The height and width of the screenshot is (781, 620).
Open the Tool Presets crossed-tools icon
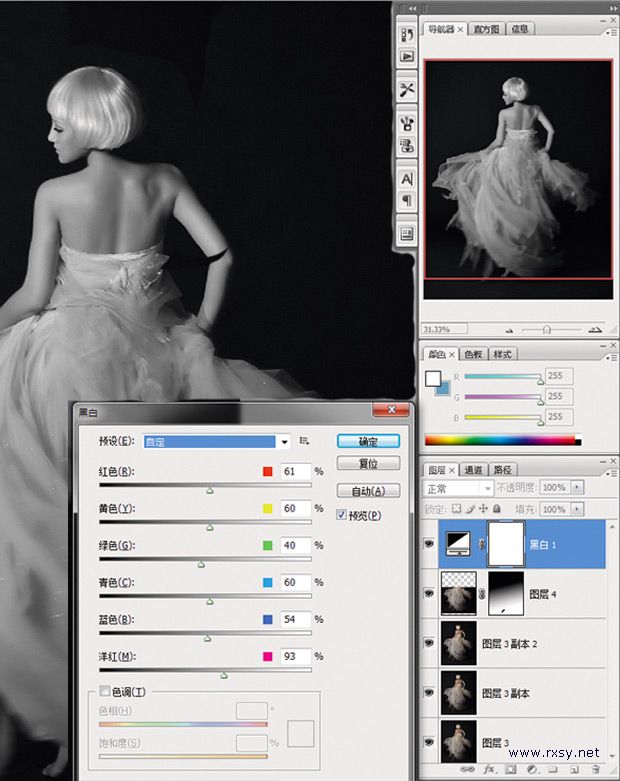point(407,90)
